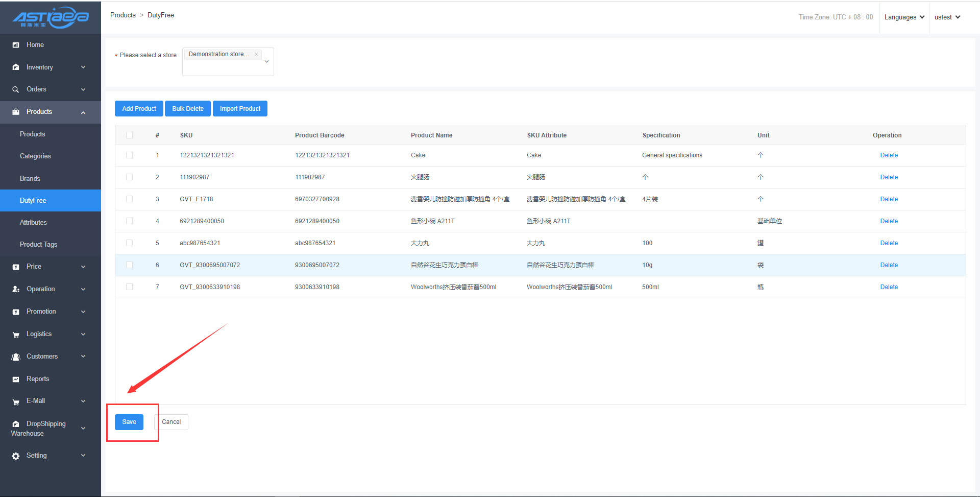
Task: Open the Languages dropdown
Action: tap(904, 17)
